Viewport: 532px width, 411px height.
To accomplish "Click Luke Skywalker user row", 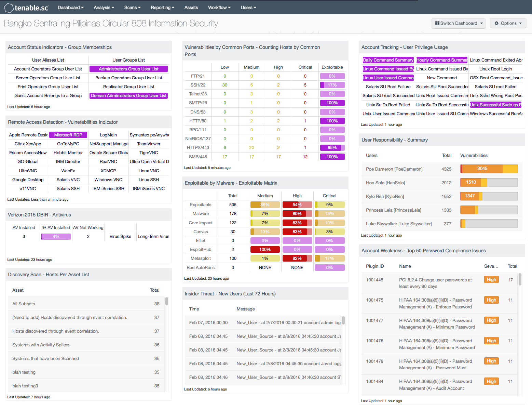I will [442, 224].
